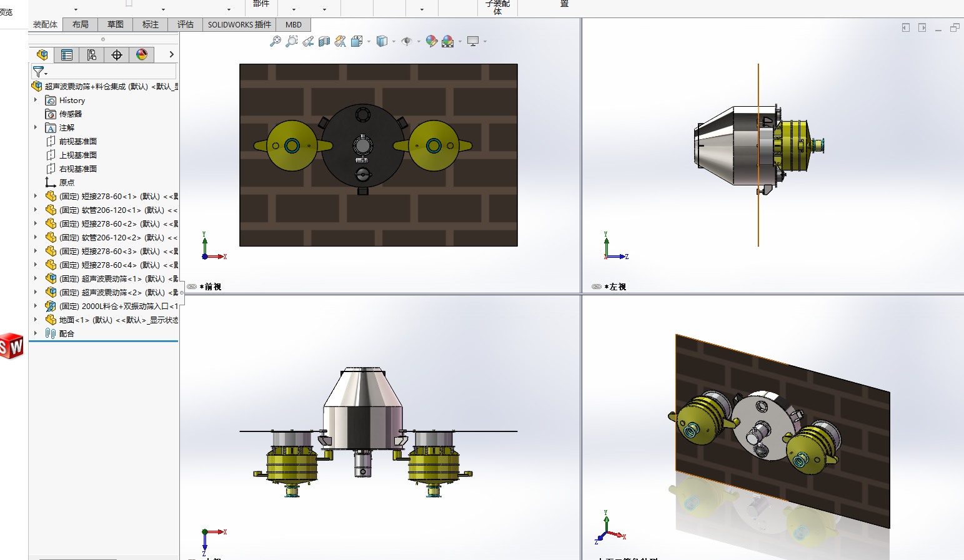Click the *前视 viewport label
Viewport: 964px width, 560px height.
(211, 287)
